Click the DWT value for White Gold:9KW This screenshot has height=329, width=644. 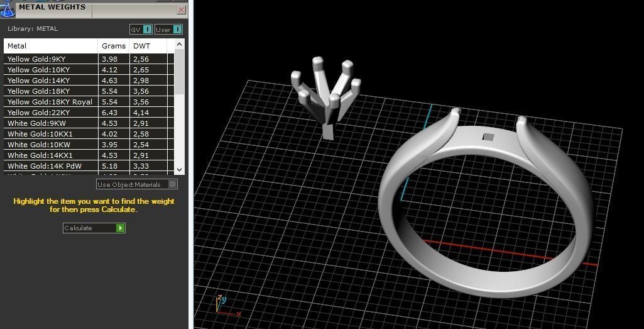pyautogui.click(x=141, y=123)
